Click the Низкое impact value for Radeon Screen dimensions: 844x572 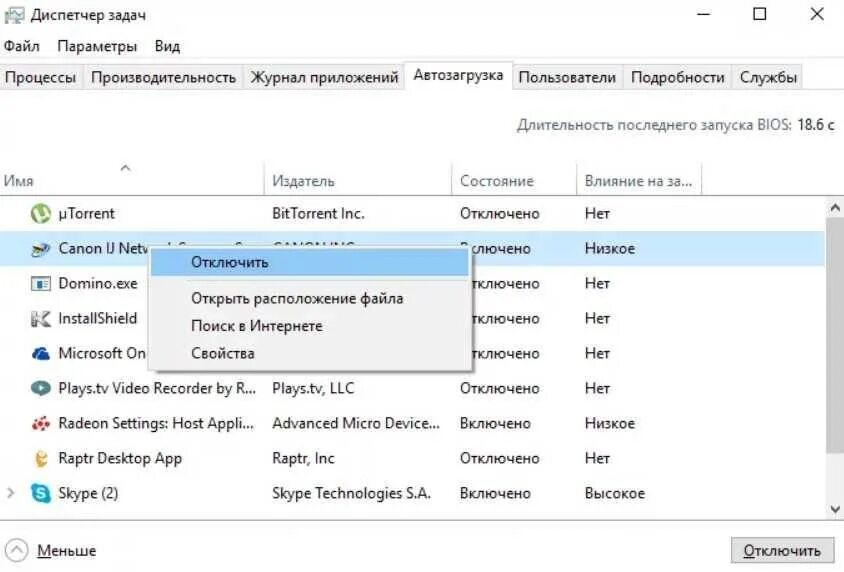click(610, 423)
